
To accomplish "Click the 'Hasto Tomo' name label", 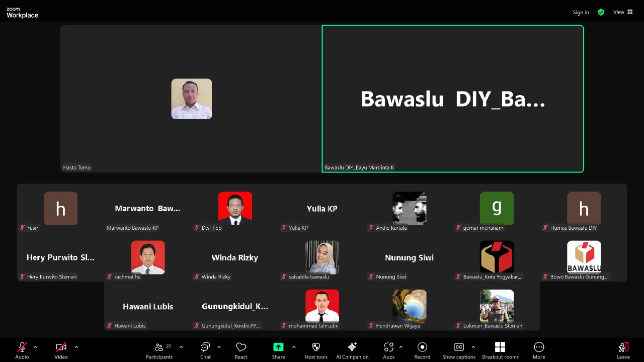I will (x=77, y=167).
